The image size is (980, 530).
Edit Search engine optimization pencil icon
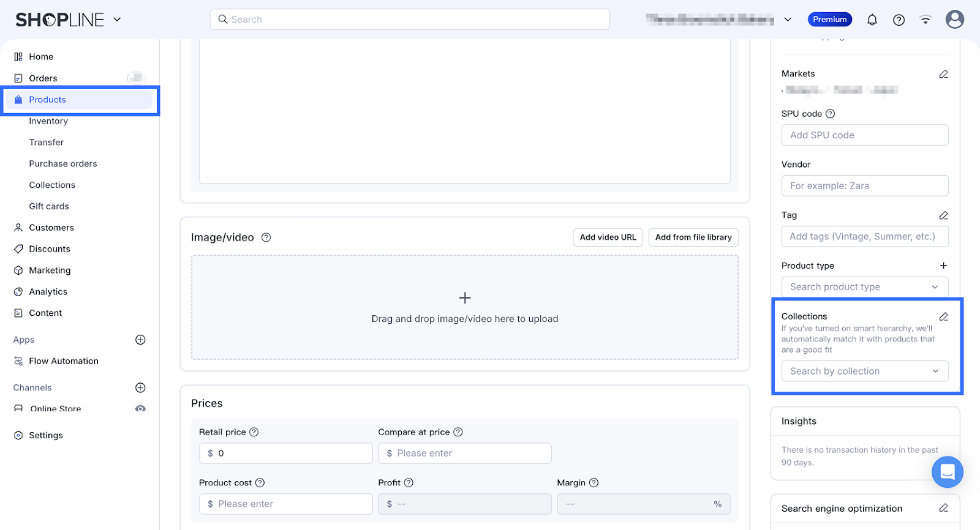[x=943, y=508]
